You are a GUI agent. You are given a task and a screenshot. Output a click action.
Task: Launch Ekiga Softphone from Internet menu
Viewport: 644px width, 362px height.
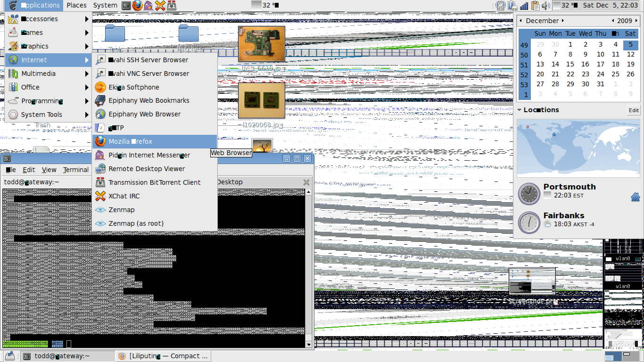134,87
